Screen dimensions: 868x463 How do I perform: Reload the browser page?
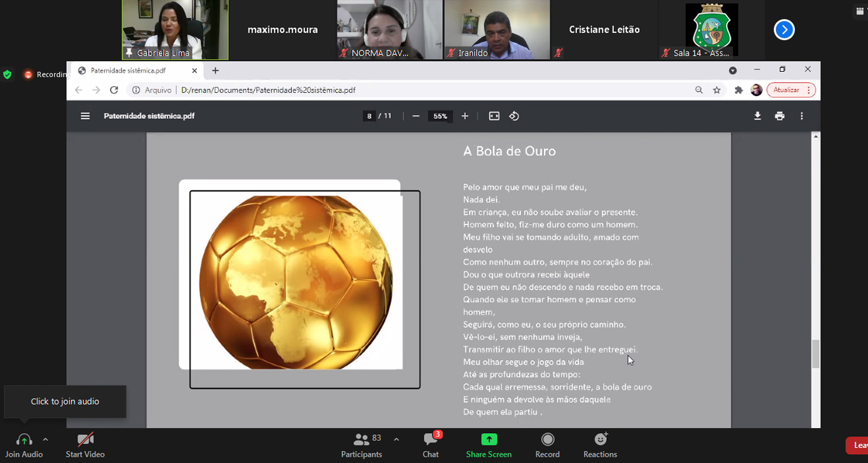(x=114, y=90)
